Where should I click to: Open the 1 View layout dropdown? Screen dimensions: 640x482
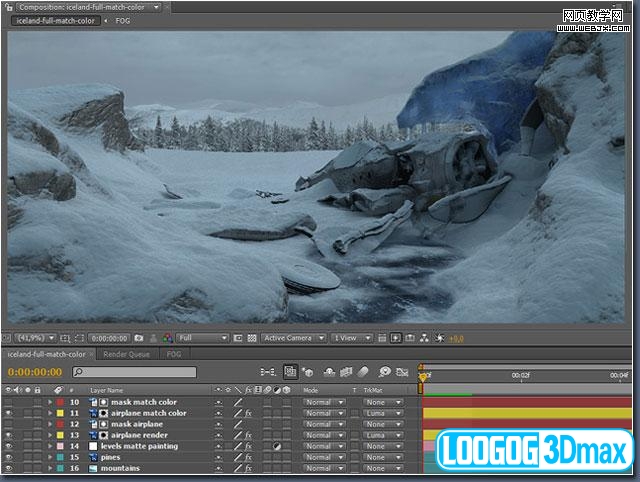pyautogui.click(x=351, y=338)
